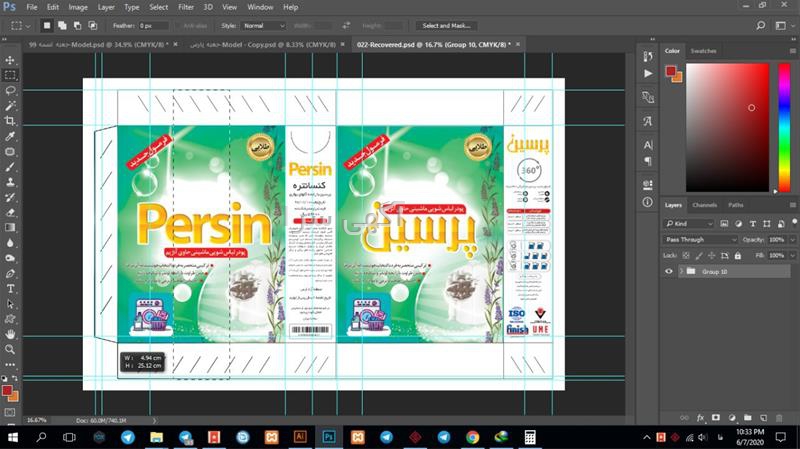Expand the Group 10 layer folder
Viewport: 800px width, 449px height.
(681, 271)
